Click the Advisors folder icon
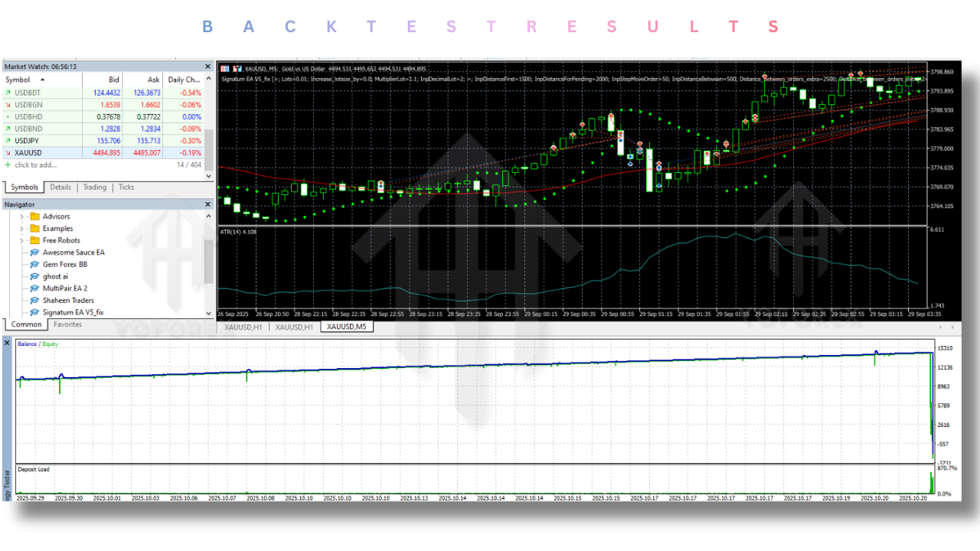This screenshot has height=551, width=980. pyautogui.click(x=34, y=217)
